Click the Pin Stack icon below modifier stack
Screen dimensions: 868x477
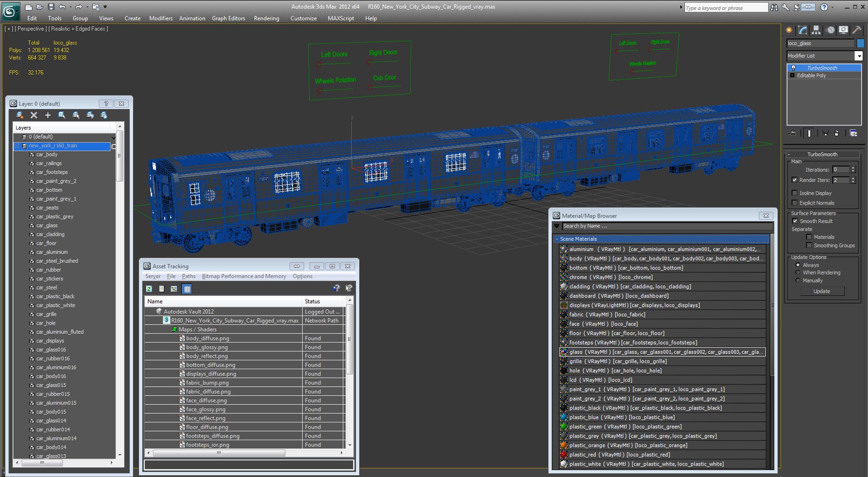(x=793, y=133)
